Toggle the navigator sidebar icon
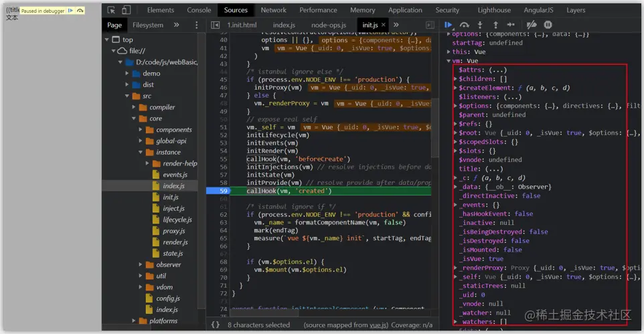The height and width of the screenshot is (334, 644). point(215,25)
